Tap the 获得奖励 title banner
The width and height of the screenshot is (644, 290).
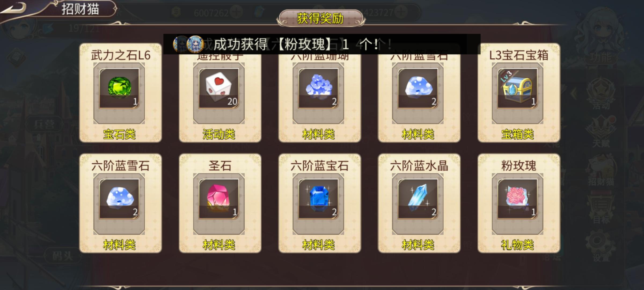(320, 18)
